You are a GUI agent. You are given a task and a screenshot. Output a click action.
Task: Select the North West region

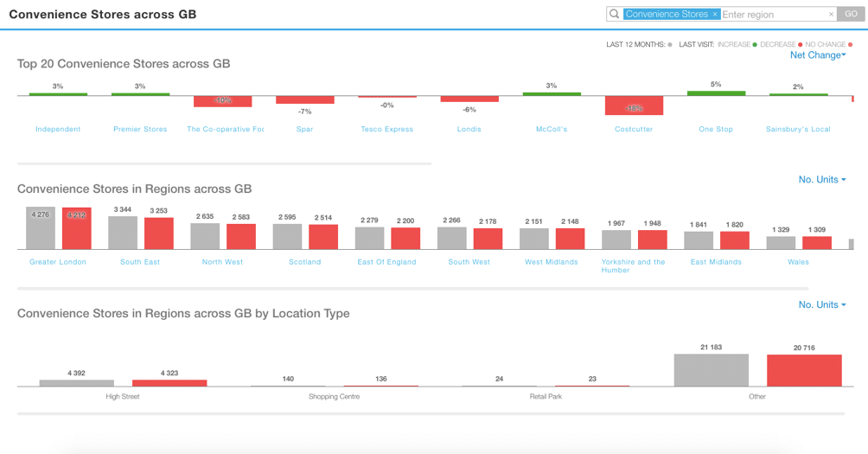222,262
